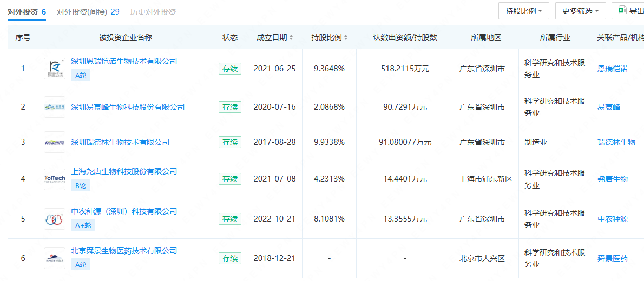This screenshot has width=644, height=281.
Task: Open the 持股比例 filter dropdown
Action: coord(523,10)
